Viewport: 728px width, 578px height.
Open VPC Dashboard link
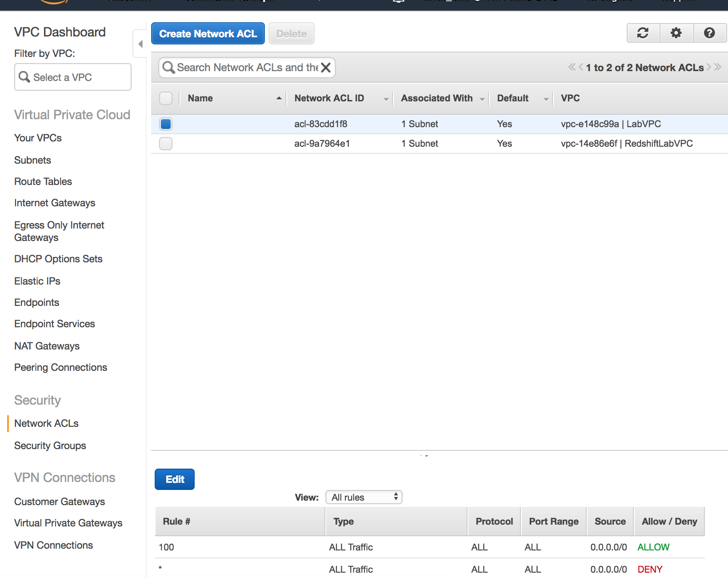(x=60, y=32)
